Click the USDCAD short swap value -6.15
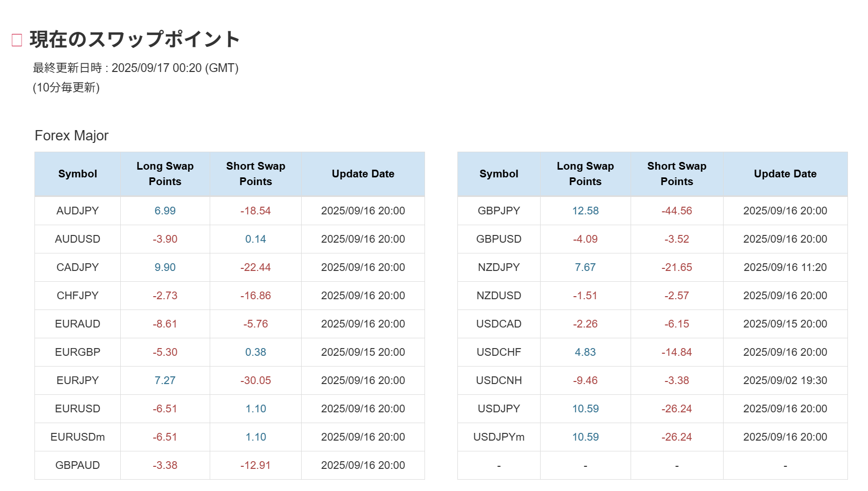 tap(676, 324)
